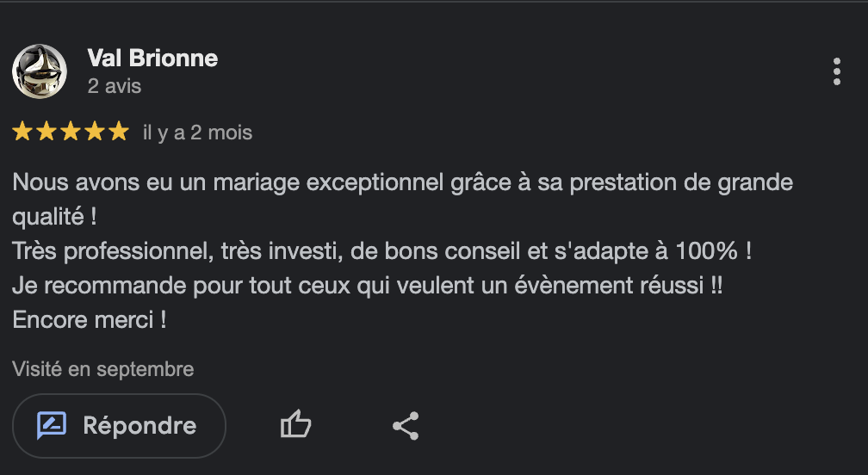Click the reply pencil icon inside Répondre

pyautogui.click(x=52, y=425)
